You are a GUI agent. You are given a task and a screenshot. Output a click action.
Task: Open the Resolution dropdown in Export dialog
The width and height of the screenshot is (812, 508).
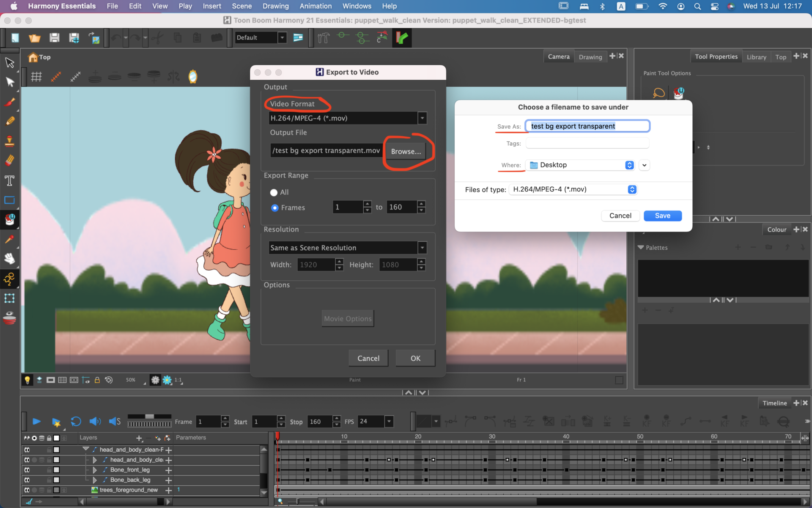422,248
